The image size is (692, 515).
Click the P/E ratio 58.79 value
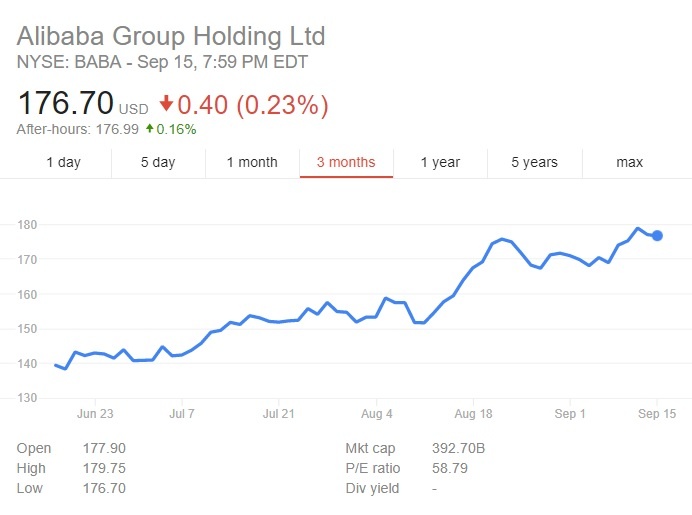tap(446, 468)
